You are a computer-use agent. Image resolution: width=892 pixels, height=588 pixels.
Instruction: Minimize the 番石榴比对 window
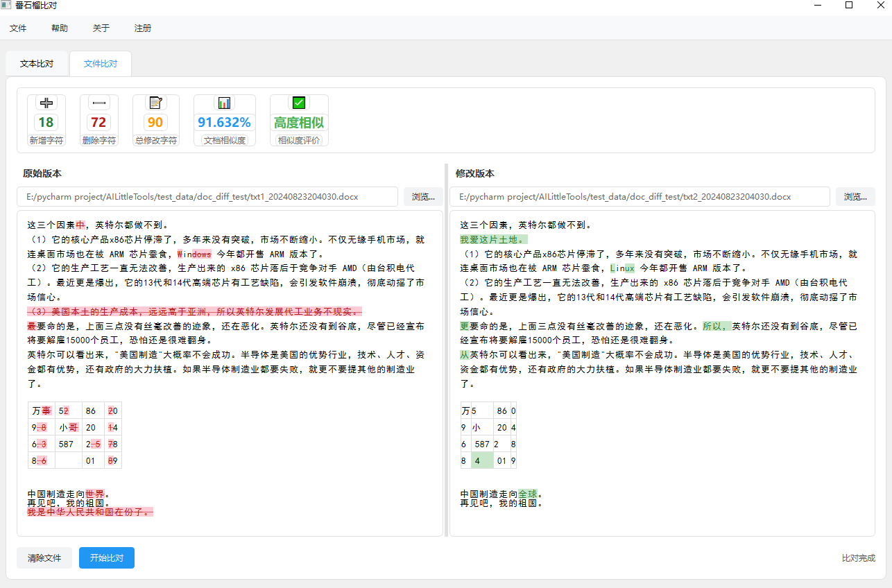coord(816,6)
